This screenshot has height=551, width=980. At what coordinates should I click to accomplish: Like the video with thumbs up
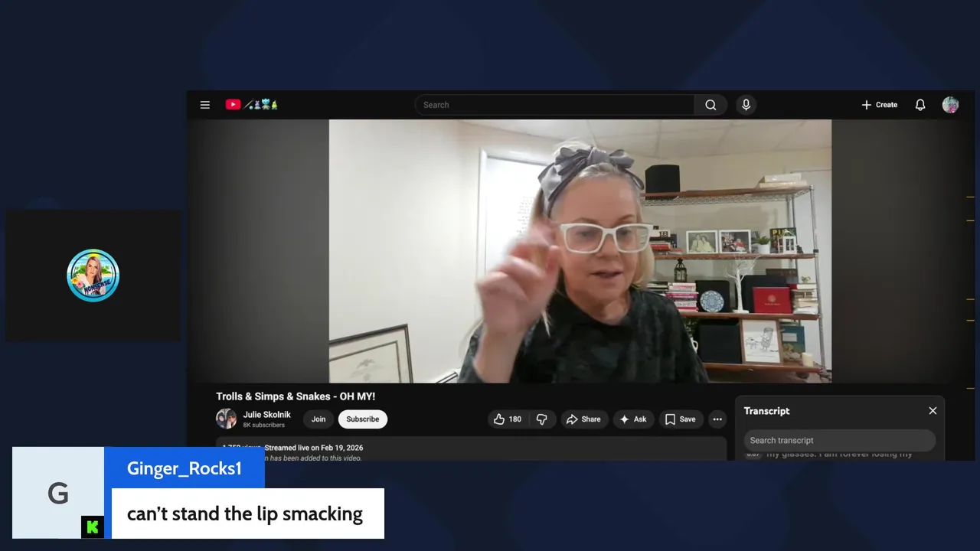pos(508,419)
